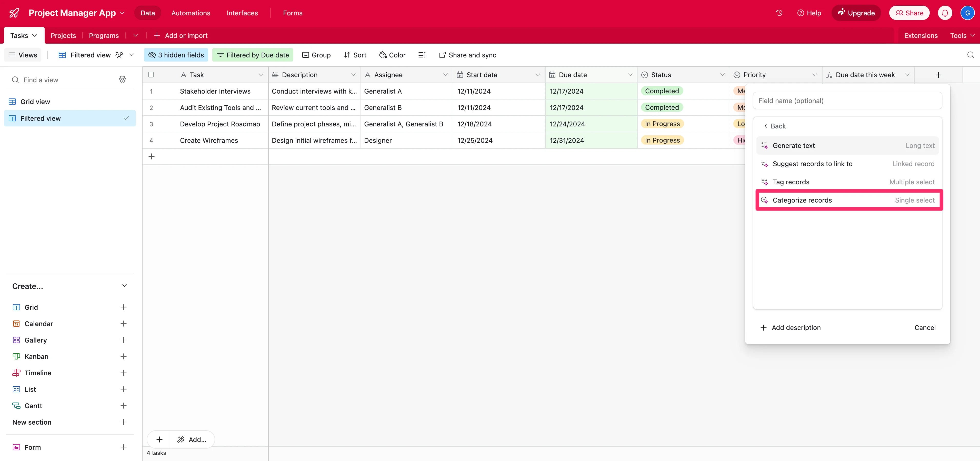
Task: Switch to the Projects table tab
Action: [x=63, y=35]
